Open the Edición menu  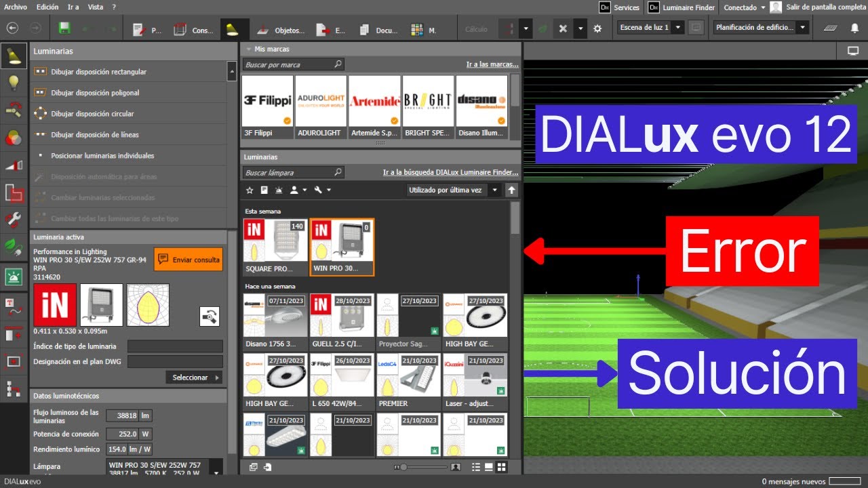point(47,7)
